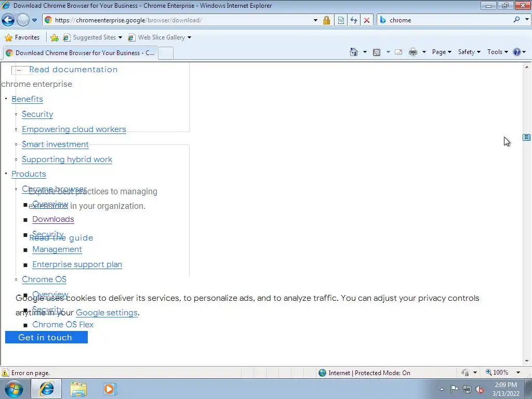The width and height of the screenshot is (532, 399).
Task: Open the Empowering cloud workers link
Action: 74,129
